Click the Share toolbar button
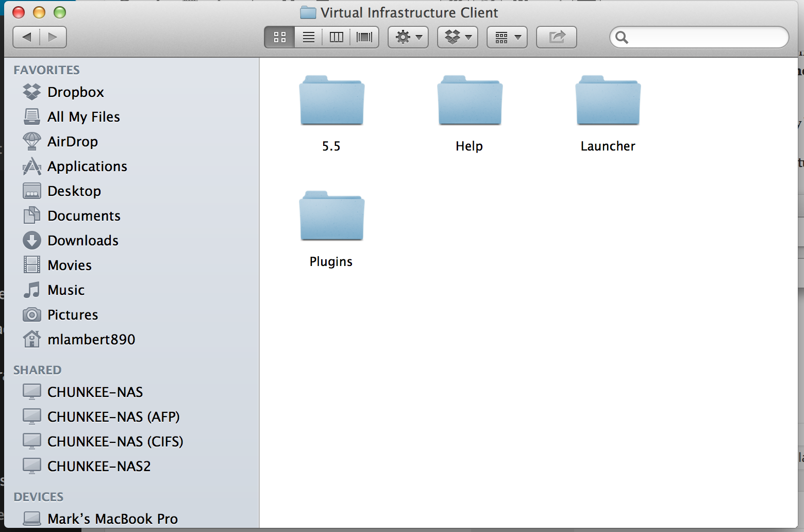804x532 pixels. [556, 37]
